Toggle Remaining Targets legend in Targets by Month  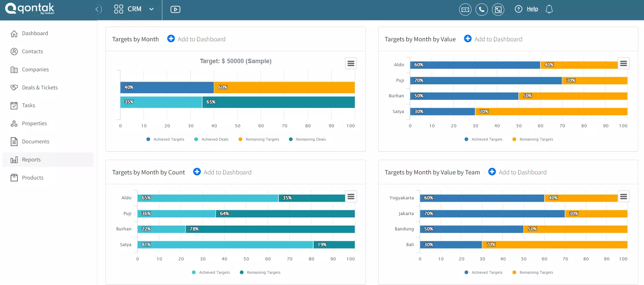pos(259,139)
